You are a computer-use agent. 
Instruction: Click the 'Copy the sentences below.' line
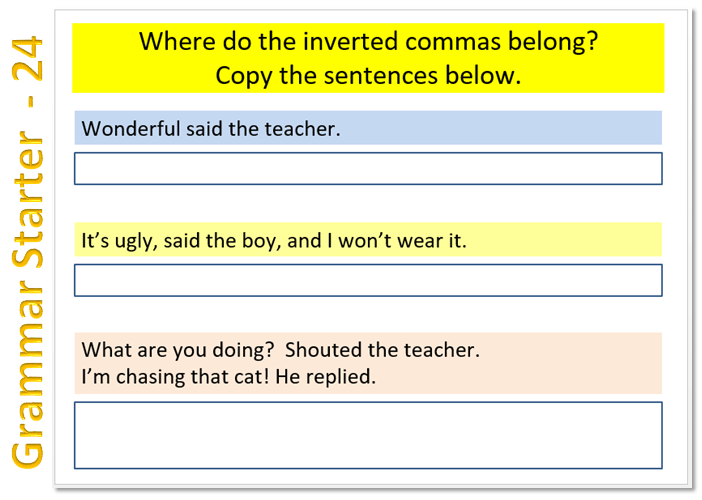pos(368,76)
